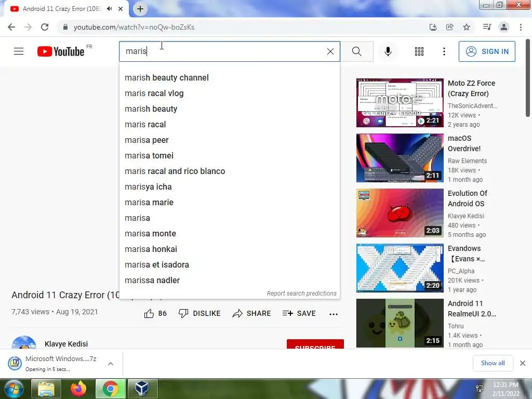Expand download item options chevron
This screenshot has width=532, height=399.
110,364
